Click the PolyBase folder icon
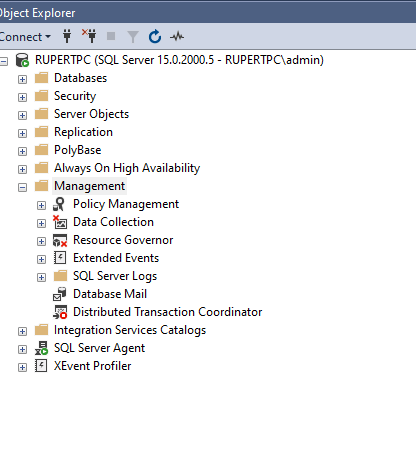 (x=42, y=150)
